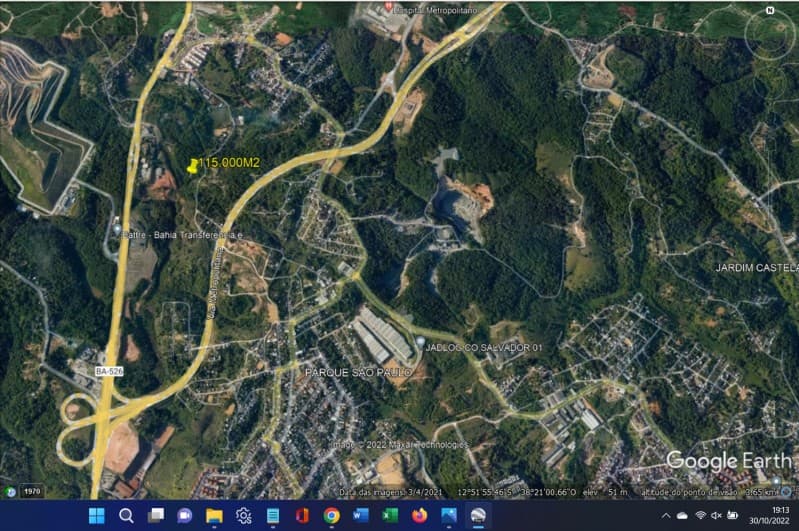Click the yellow pushpin placemark for 115.000M2
The height and width of the screenshot is (531, 799).
(x=193, y=166)
